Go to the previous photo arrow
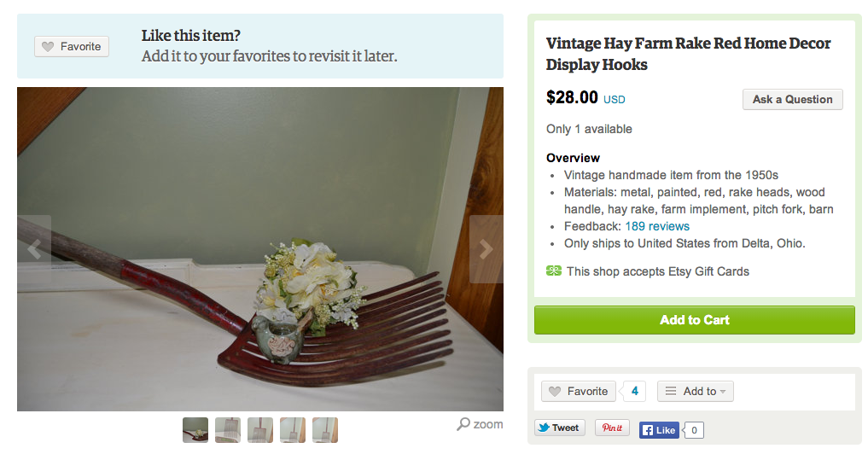868x460 pixels. pyautogui.click(x=34, y=249)
